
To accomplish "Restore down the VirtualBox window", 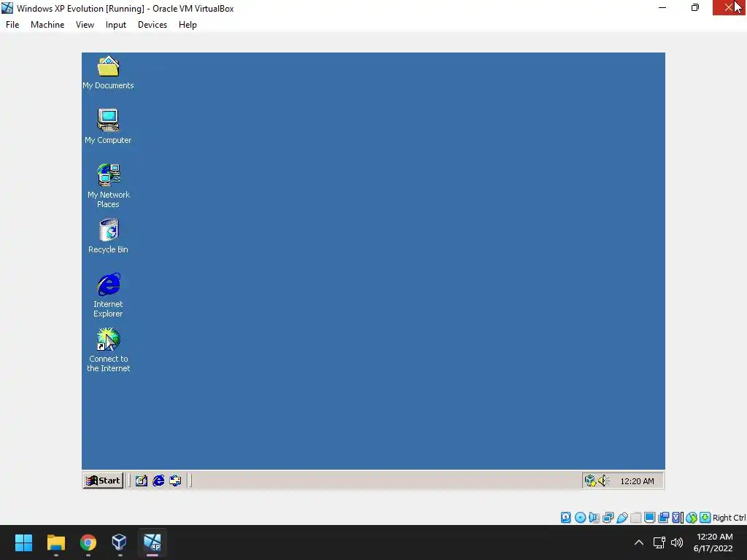I will coord(695,7).
